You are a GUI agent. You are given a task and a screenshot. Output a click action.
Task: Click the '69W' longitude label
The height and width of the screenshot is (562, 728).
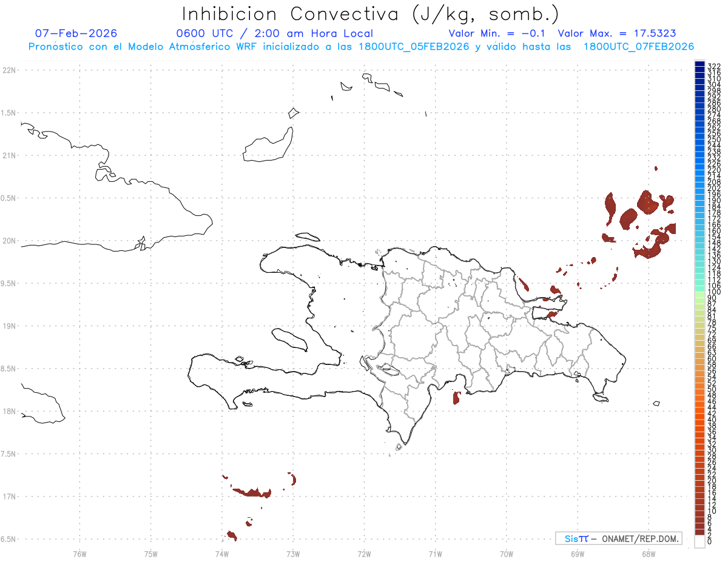pos(578,554)
